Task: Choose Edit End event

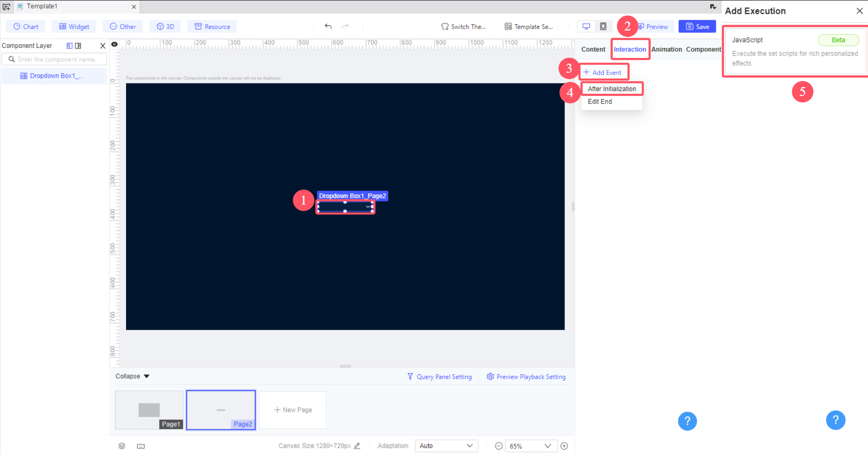Action: point(612,101)
